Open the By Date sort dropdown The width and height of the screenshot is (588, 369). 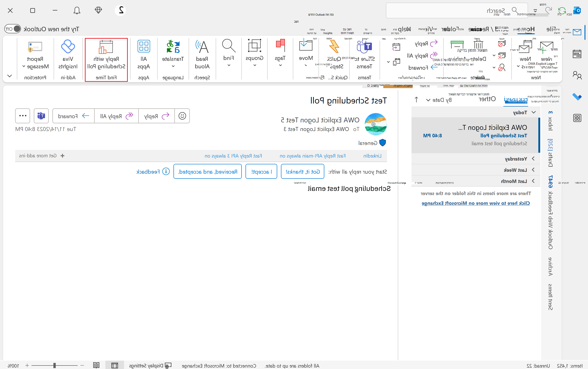439,100
